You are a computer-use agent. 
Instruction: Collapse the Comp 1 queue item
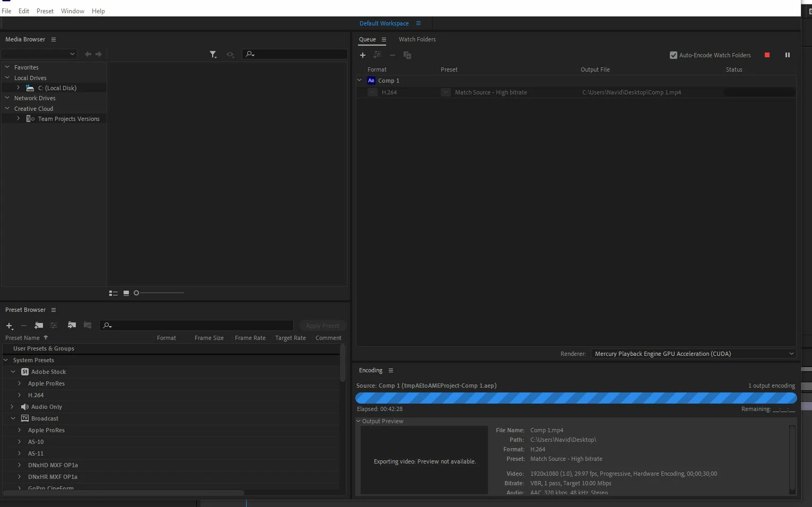pos(360,81)
